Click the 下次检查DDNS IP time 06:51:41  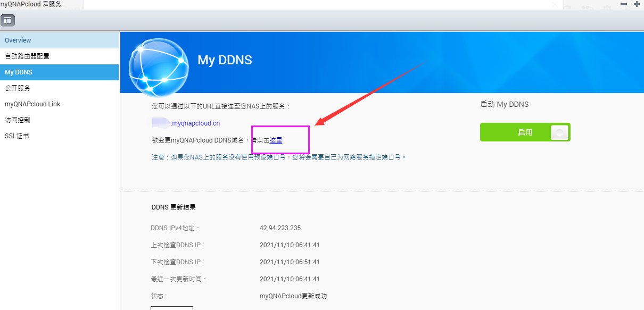pos(290,262)
